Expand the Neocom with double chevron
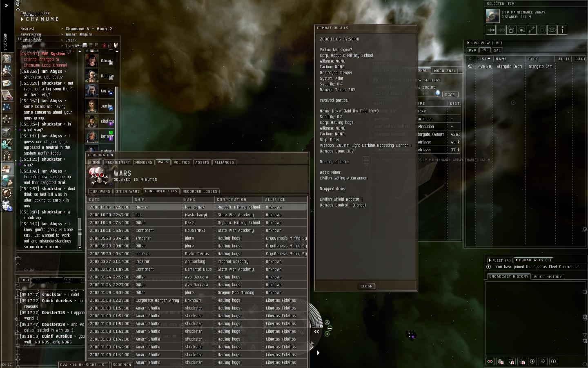Viewport: 588px width, 368px height. pyautogui.click(x=6, y=5)
